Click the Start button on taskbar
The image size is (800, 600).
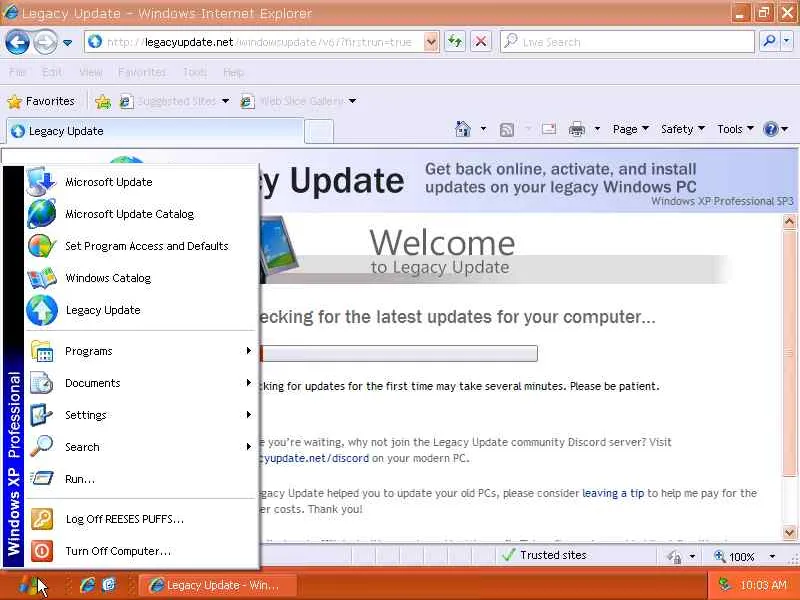[x=28, y=585]
